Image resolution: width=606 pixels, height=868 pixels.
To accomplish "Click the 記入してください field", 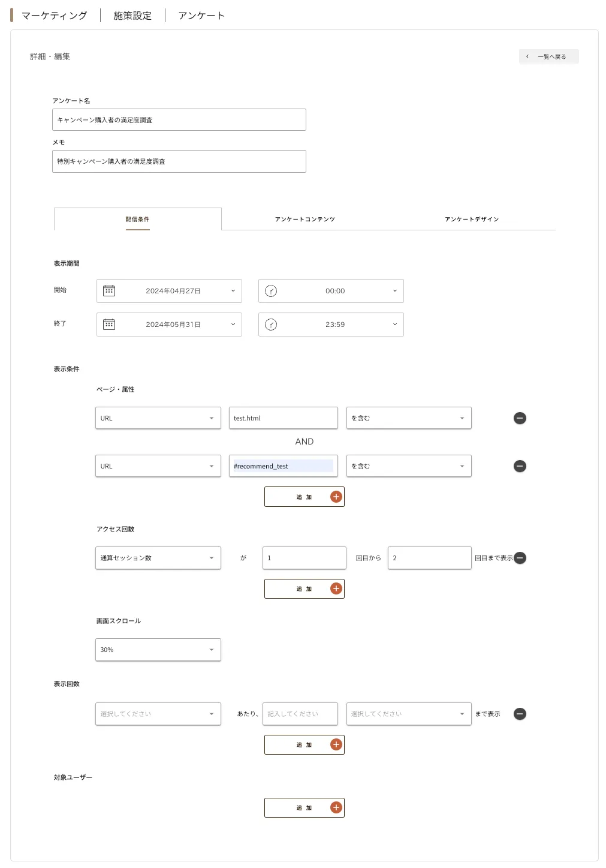I will pyautogui.click(x=300, y=714).
